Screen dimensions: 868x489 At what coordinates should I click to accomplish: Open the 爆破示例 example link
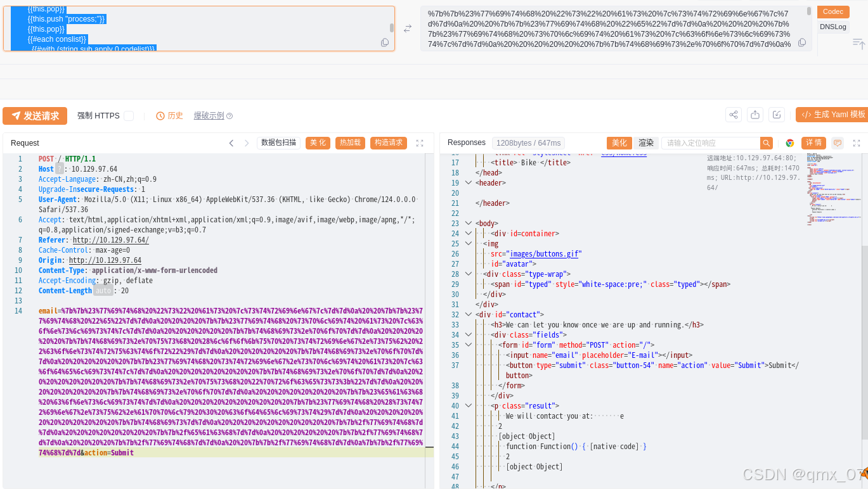[209, 116]
